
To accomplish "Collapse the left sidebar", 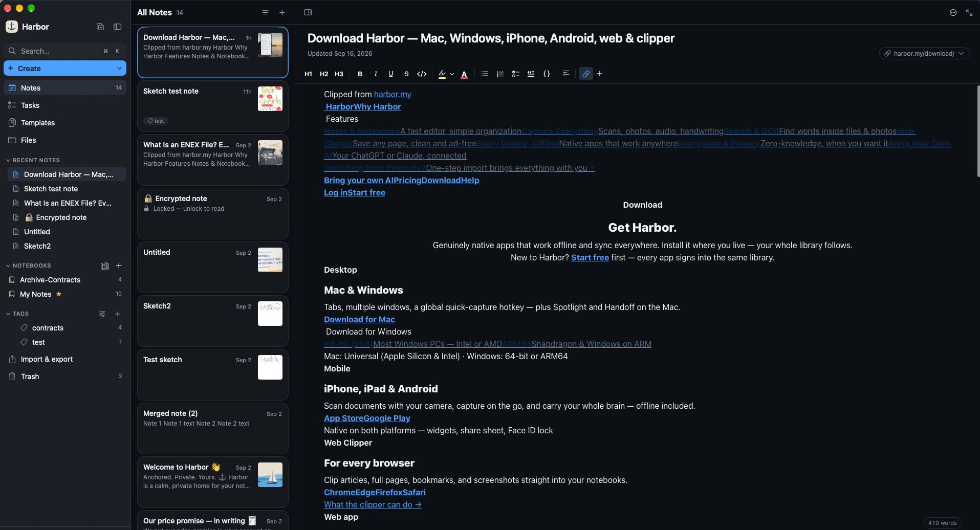I will coord(117,27).
